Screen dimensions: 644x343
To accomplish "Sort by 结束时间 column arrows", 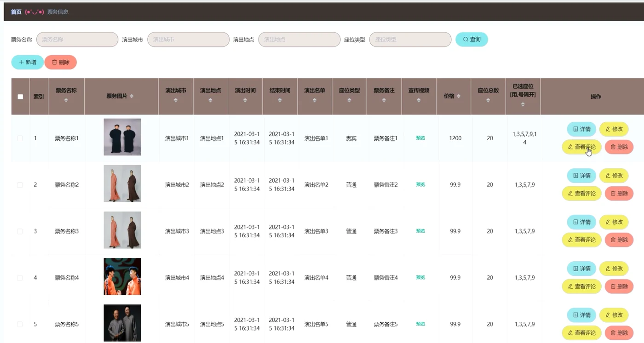I will 280,100.
